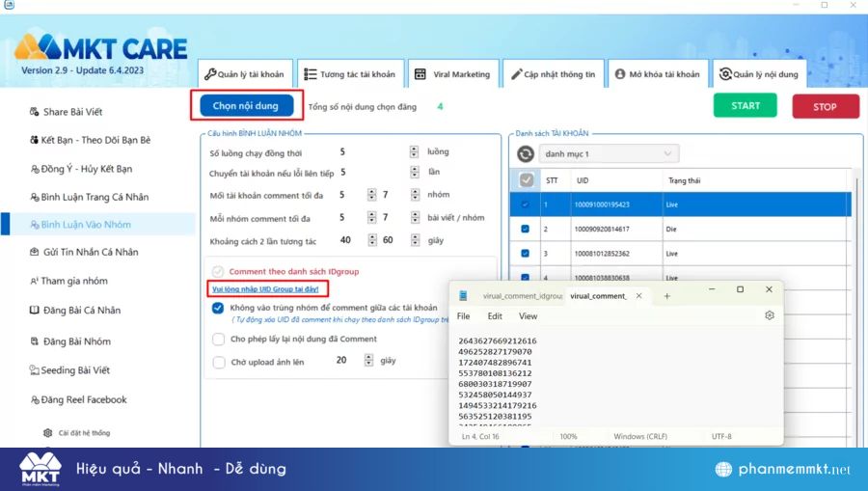The image size is (868, 491).
Task: Adjust Chờ upload ảnh giây stepper
Action: [x=368, y=361]
